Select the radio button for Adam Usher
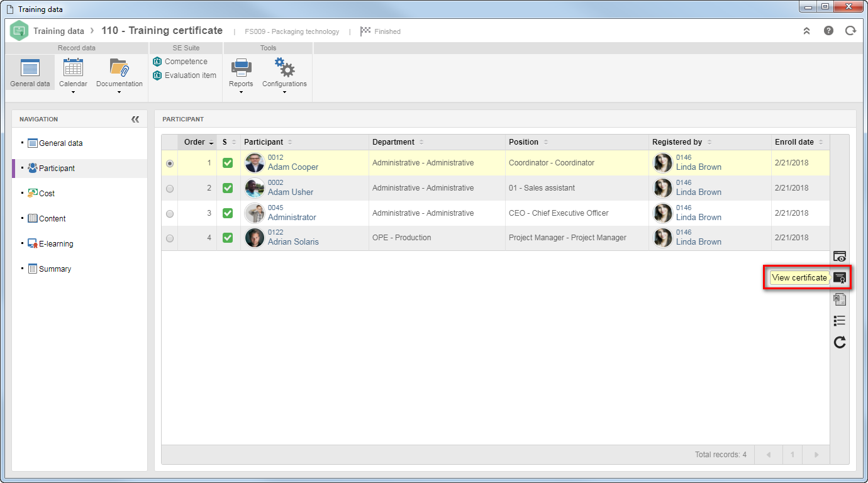The width and height of the screenshot is (868, 483). pyautogui.click(x=170, y=188)
